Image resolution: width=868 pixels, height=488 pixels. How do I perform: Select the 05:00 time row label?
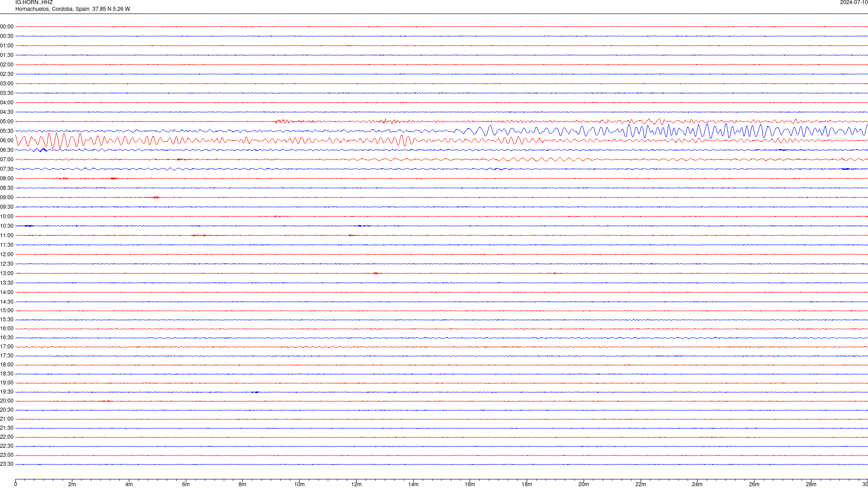coord(7,122)
